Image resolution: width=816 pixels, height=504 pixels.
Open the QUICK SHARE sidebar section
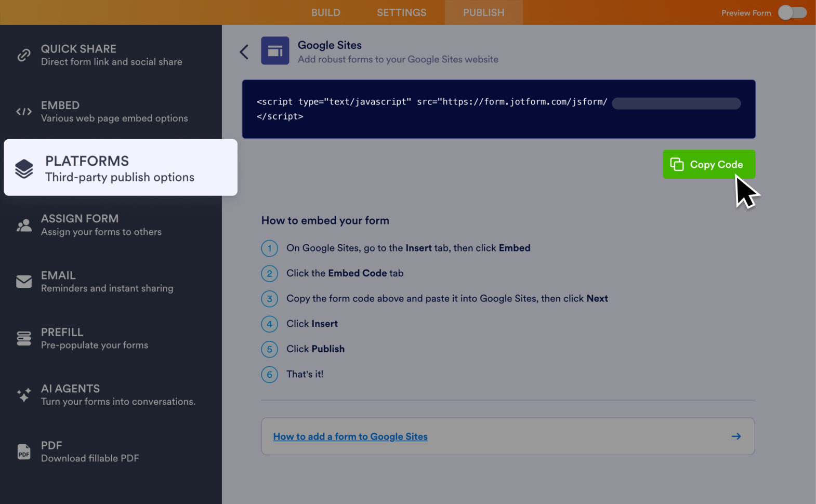pyautogui.click(x=111, y=55)
